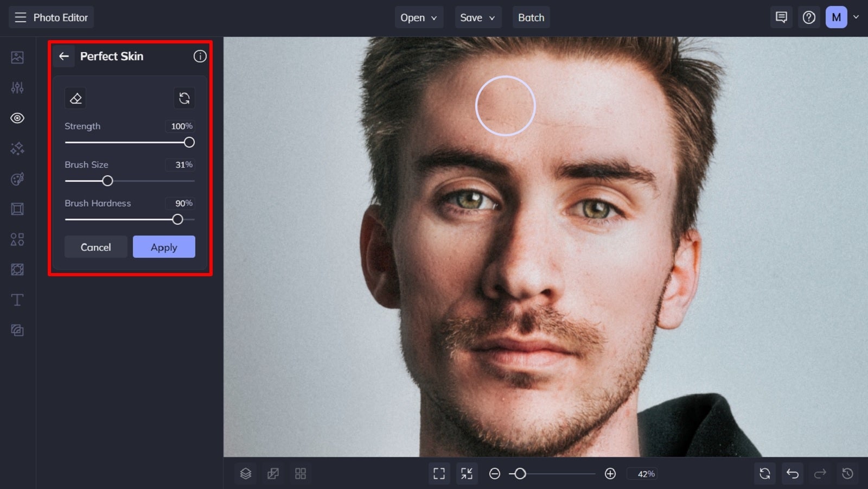Open the Text tool in the sidebar

17,300
